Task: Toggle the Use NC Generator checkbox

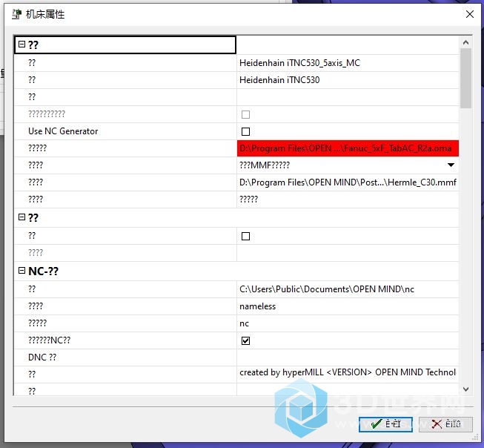Action: click(245, 131)
